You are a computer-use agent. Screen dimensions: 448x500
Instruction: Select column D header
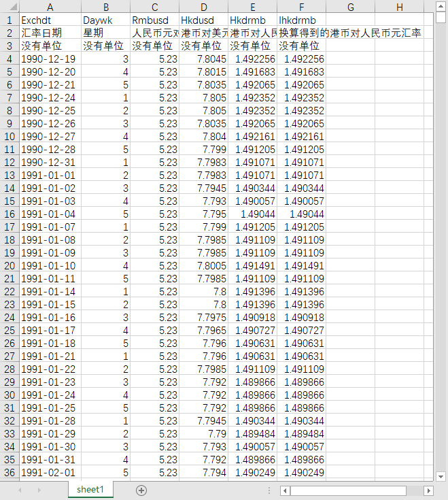pos(204,7)
